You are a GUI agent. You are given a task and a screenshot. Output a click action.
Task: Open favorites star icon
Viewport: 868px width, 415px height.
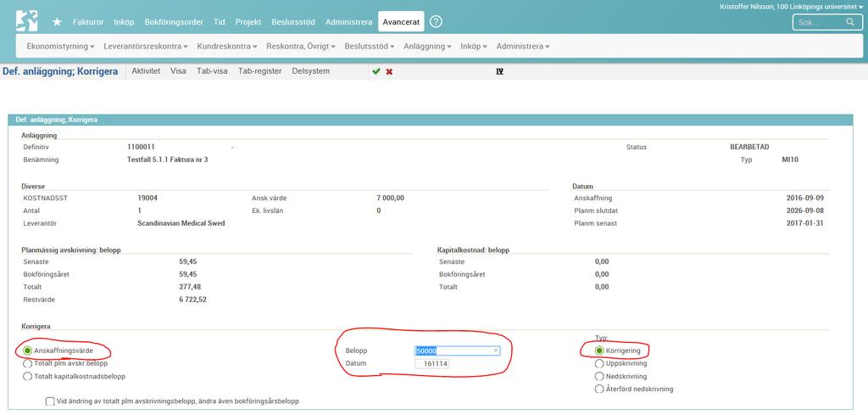click(x=57, y=21)
